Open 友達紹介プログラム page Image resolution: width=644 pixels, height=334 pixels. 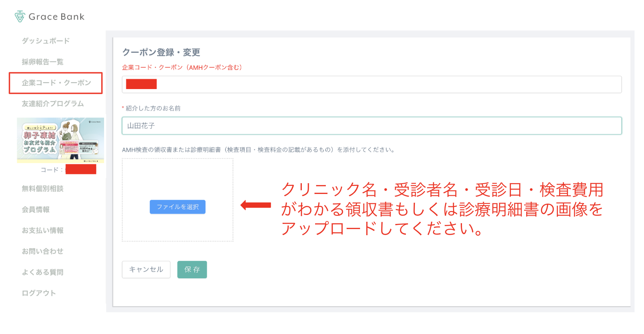tap(53, 104)
